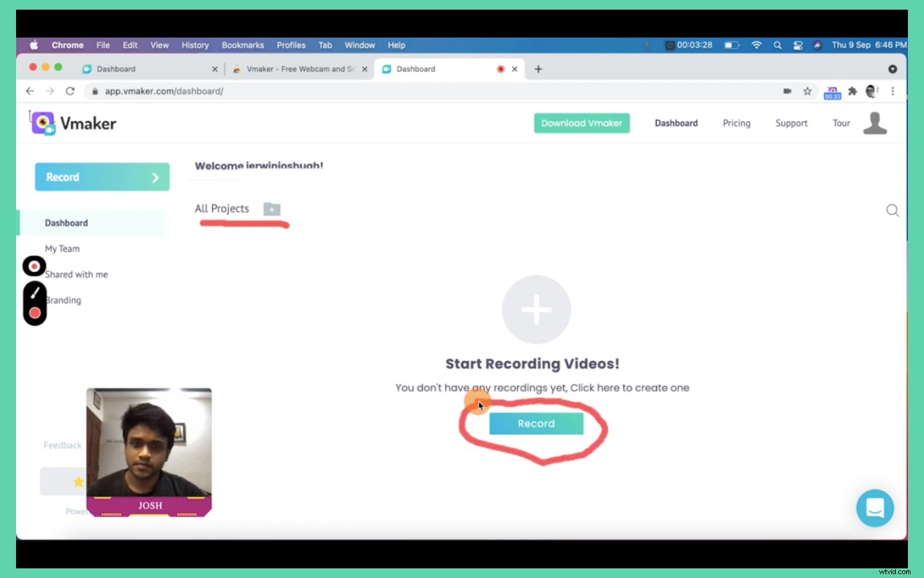Switch to the Vmaker Free Webcam tab
Screen dimensions: 924x578
(x=295, y=69)
